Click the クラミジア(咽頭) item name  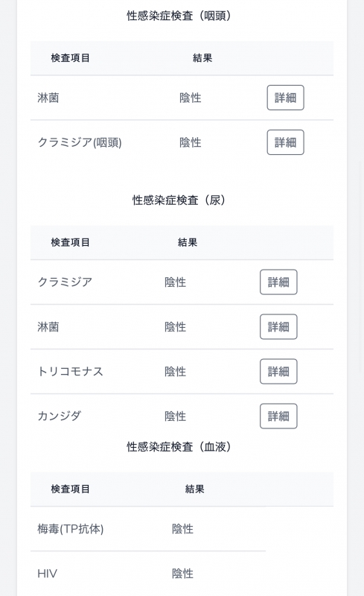click(x=80, y=142)
